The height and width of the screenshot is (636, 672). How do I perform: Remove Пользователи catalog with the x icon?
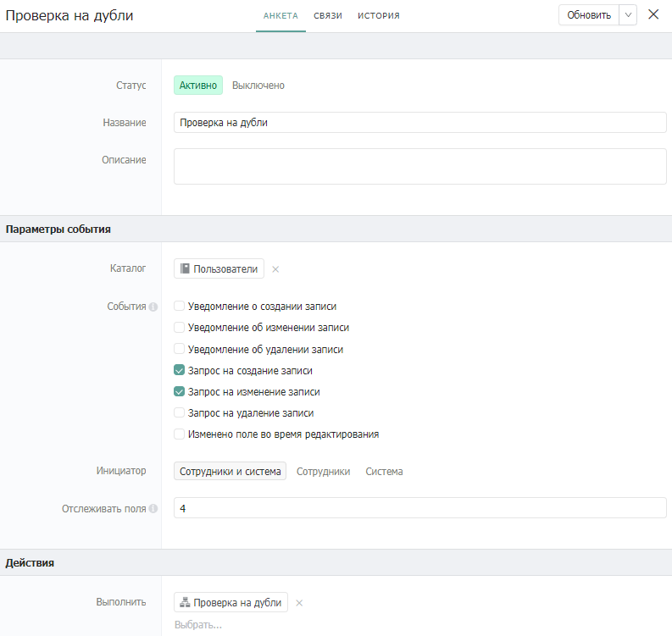275,269
